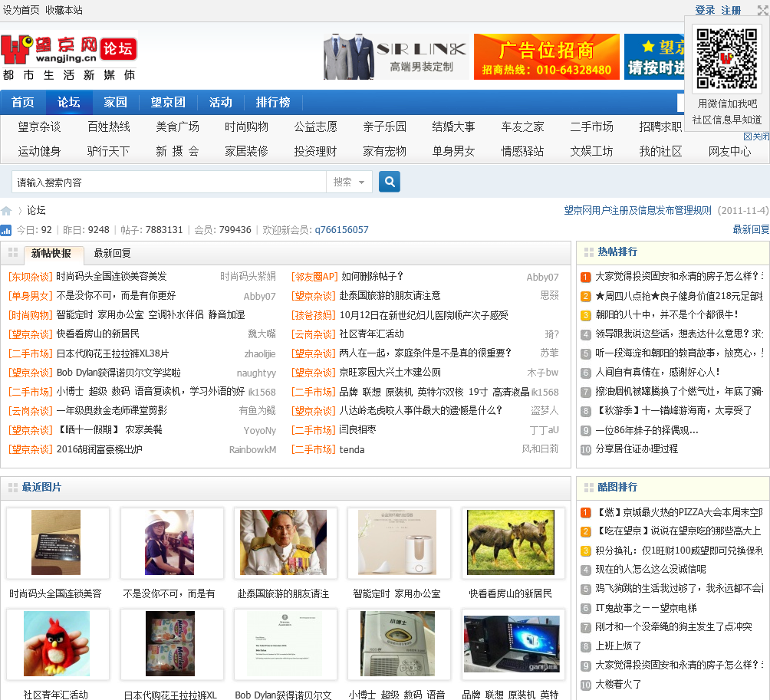The image size is (770, 700).
Task: Open the 首页 navigation tab
Action: (22, 102)
